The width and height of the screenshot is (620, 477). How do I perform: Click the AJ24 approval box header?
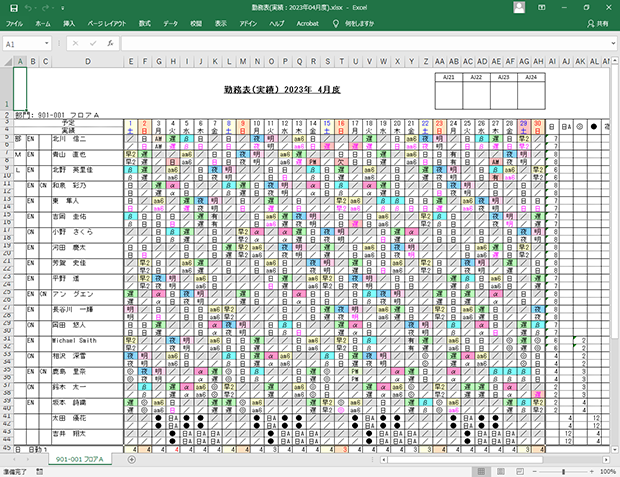point(531,77)
